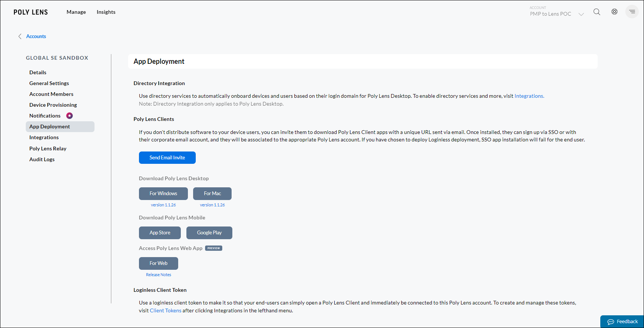Open Integrations in the sidebar

coord(44,137)
